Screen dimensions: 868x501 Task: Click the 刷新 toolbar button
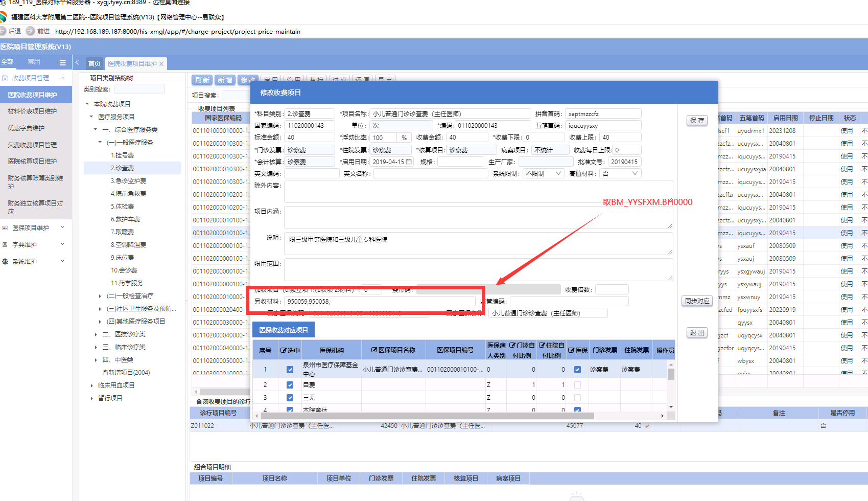(202, 80)
